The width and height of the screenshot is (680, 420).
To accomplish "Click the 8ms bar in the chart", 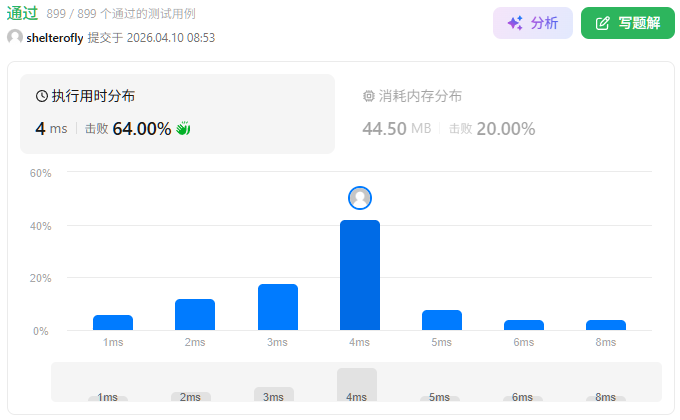I will pyautogui.click(x=606, y=324).
